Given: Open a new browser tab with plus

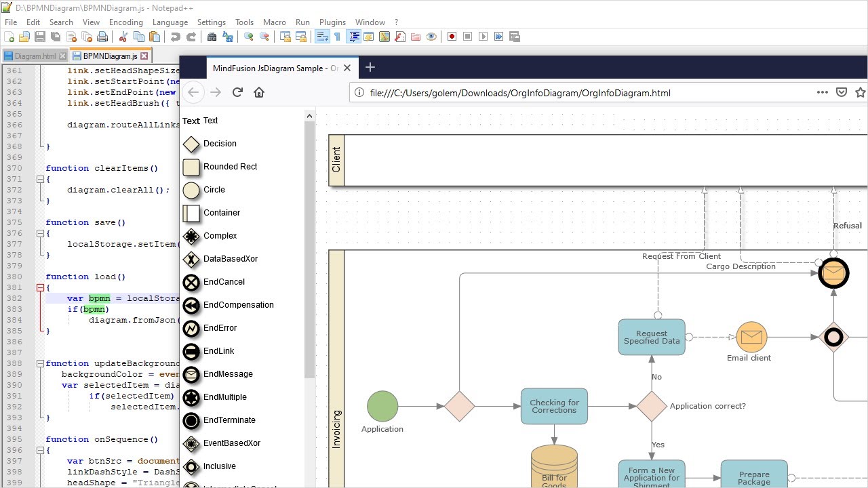Looking at the screenshot, I should (370, 67).
